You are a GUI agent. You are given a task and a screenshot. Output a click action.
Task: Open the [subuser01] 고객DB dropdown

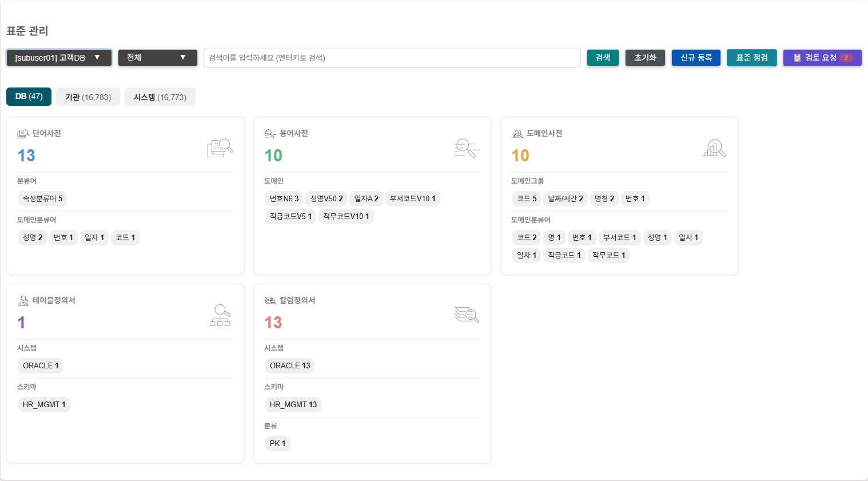click(59, 58)
